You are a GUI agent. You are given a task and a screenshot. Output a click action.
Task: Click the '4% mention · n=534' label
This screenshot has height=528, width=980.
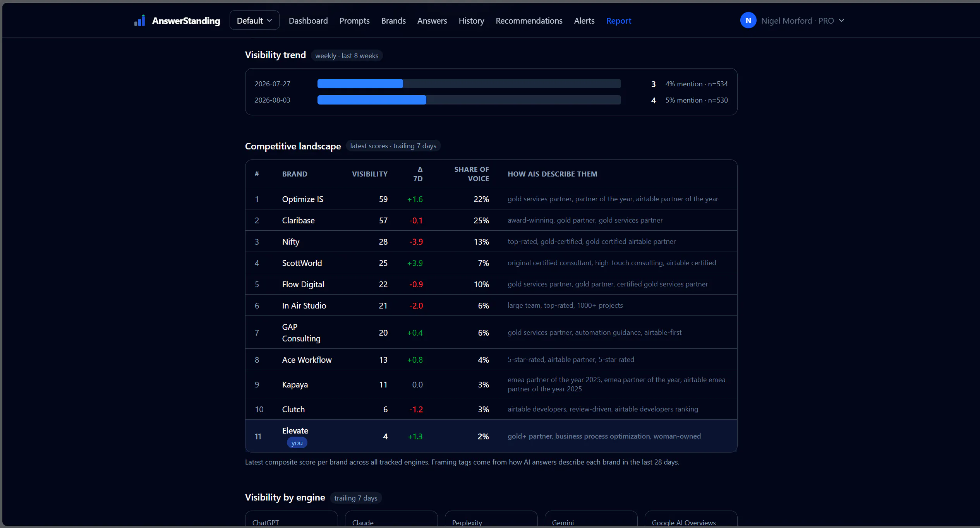pyautogui.click(x=696, y=84)
